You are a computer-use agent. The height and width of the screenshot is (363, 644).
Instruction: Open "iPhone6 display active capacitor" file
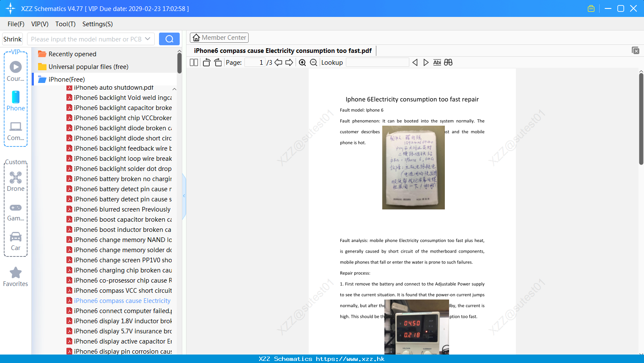(x=119, y=341)
